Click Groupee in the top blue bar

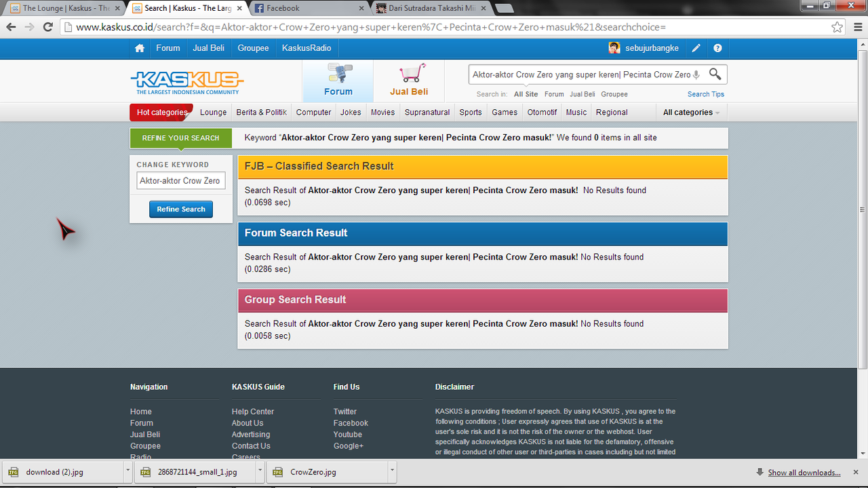coord(253,48)
